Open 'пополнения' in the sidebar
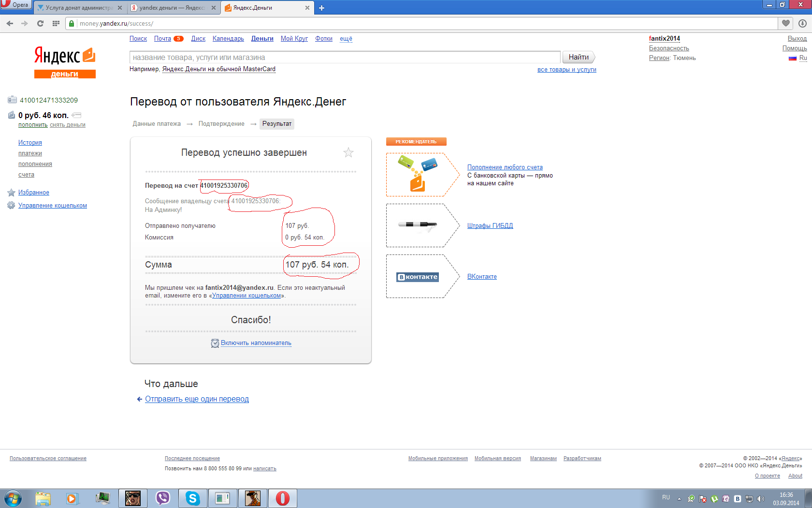 35,164
